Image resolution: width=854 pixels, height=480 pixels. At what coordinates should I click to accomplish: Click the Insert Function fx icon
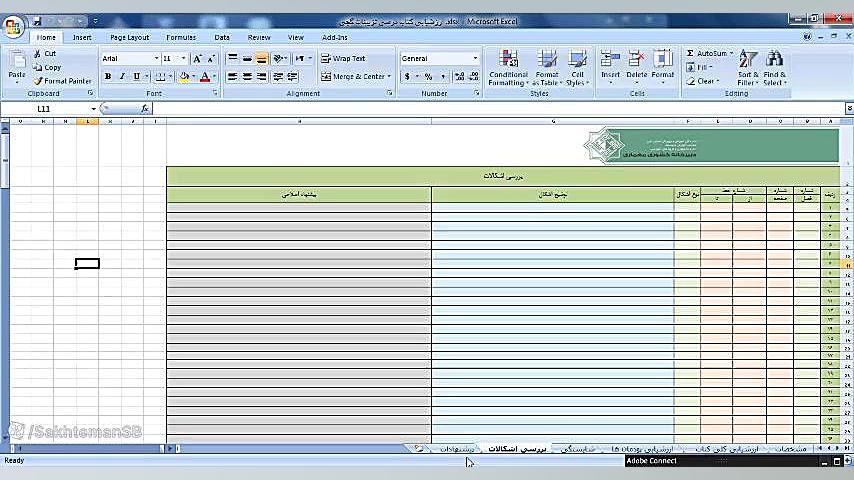coord(145,108)
